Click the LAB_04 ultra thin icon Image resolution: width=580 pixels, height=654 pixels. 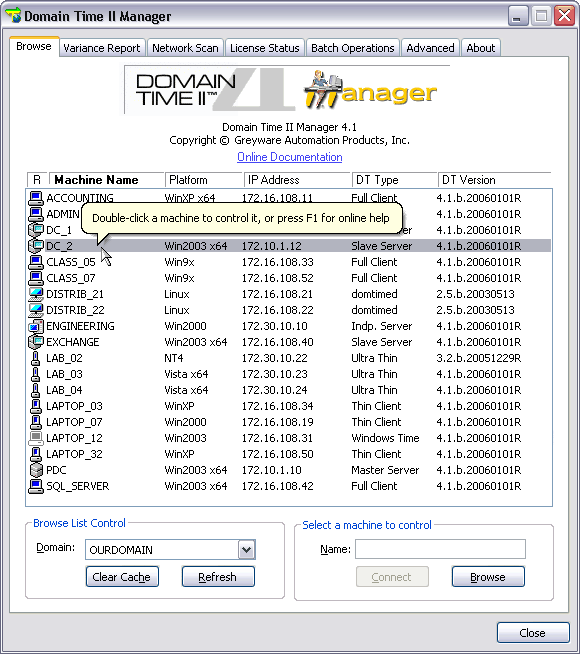tap(36, 390)
